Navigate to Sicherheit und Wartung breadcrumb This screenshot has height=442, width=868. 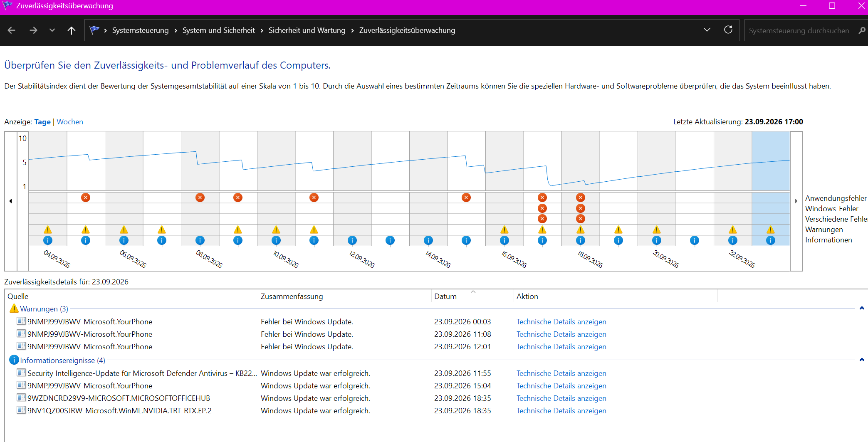click(x=307, y=30)
